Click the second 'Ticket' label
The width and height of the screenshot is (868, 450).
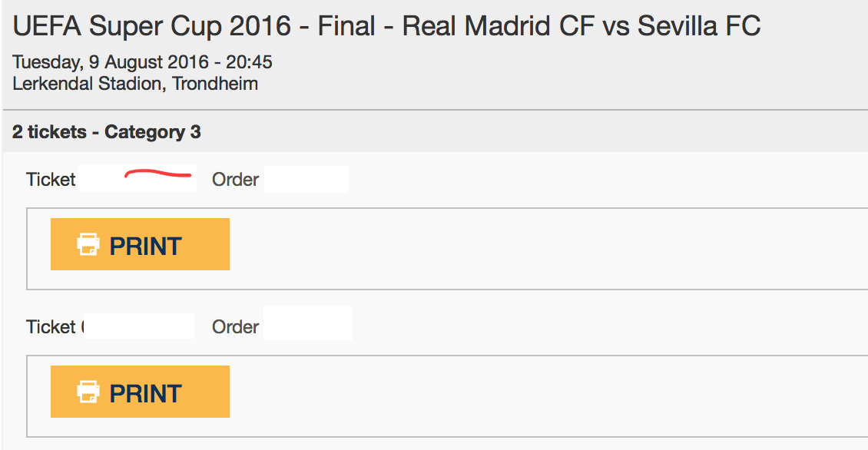click(51, 326)
